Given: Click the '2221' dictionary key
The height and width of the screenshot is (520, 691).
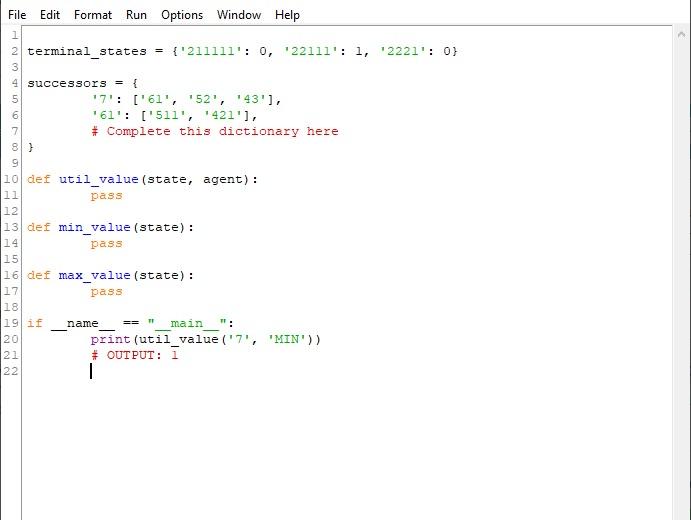Looking at the screenshot, I should (x=403, y=51).
